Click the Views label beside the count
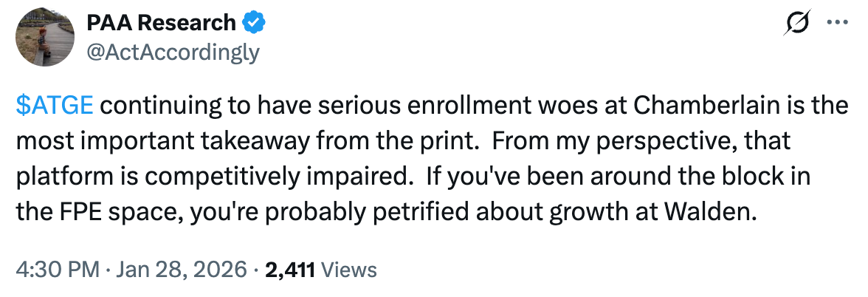This screenshot has width=868, height=297. click(x=350, y=270)
